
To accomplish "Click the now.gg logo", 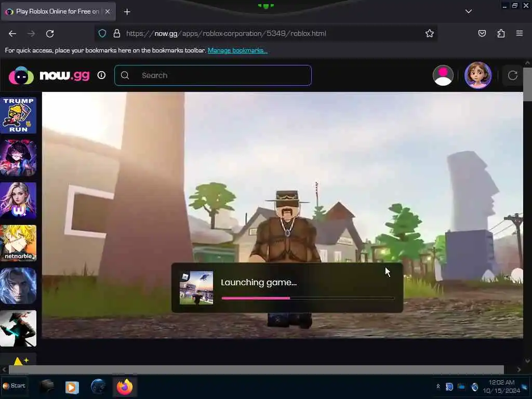I will (x=49, y=75).
